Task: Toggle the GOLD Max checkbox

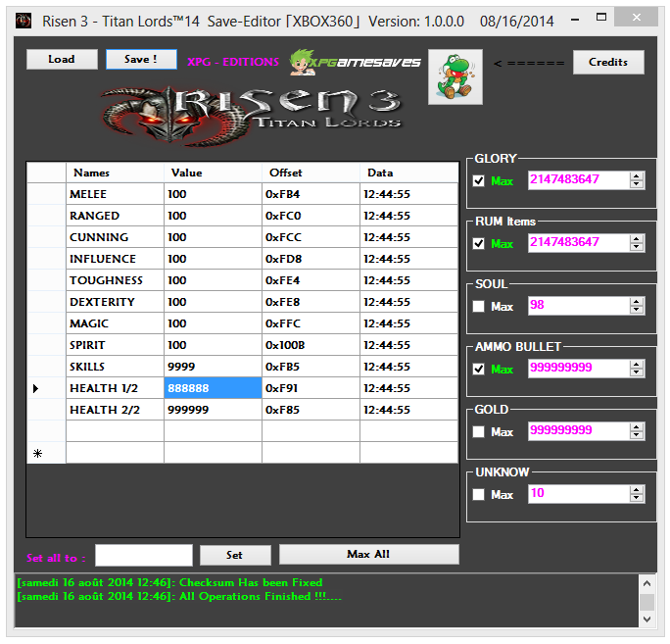Action: click(478, 431)
